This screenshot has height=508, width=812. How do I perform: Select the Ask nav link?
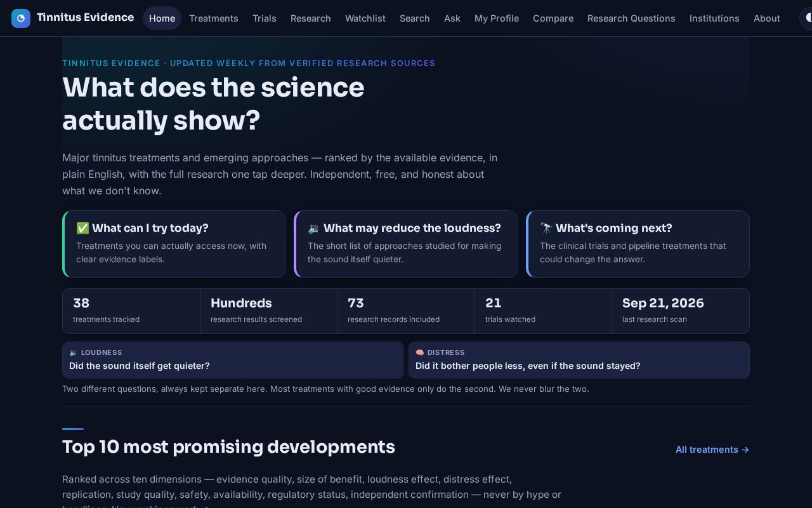(452, 18)
